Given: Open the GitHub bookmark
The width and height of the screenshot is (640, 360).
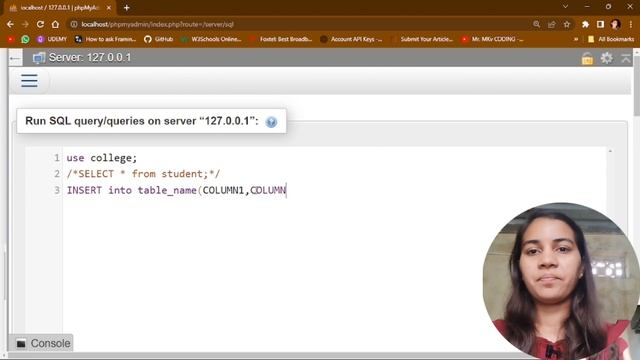Looking at the screenshot, I should [x=159, y=39].
